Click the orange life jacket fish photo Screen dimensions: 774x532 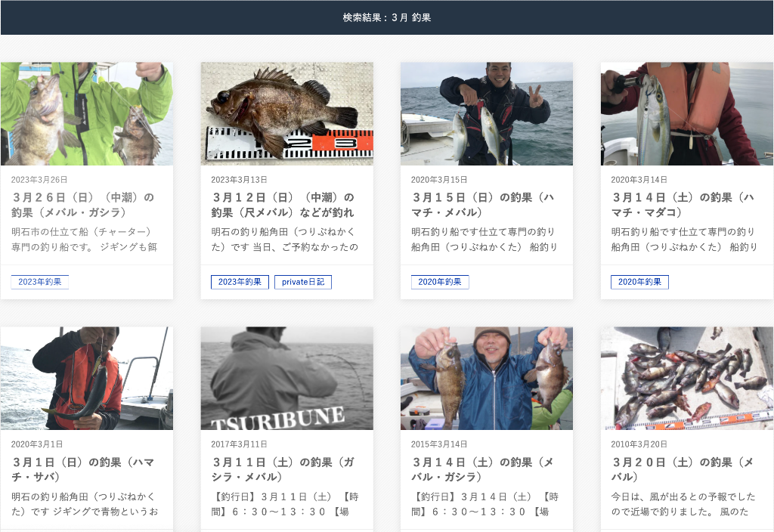(686, 113)
